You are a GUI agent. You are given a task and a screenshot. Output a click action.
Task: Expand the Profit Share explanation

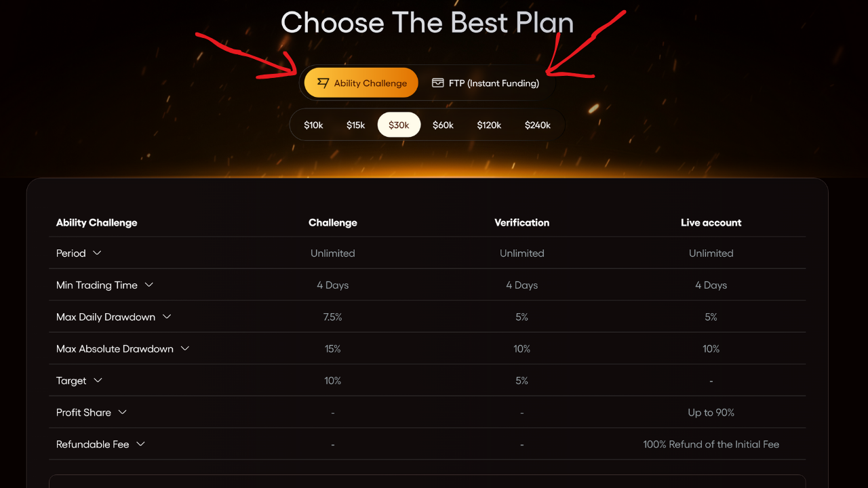(123, 412)
